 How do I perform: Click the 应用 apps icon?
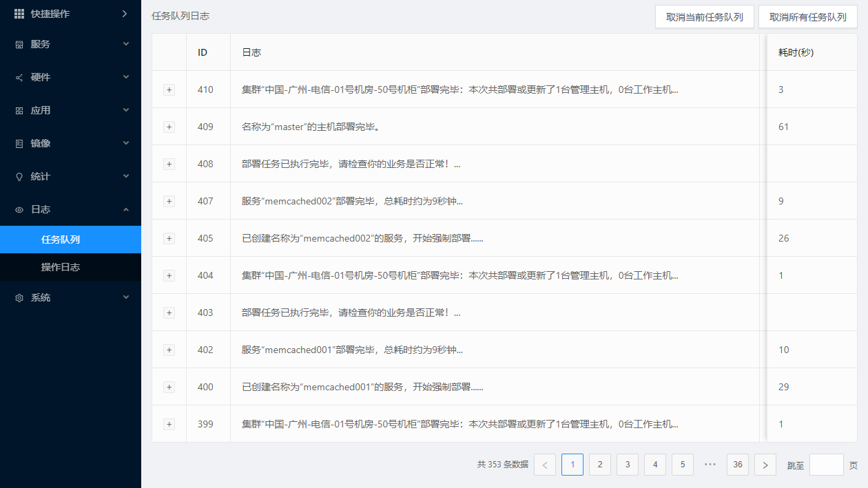(19, 111)
